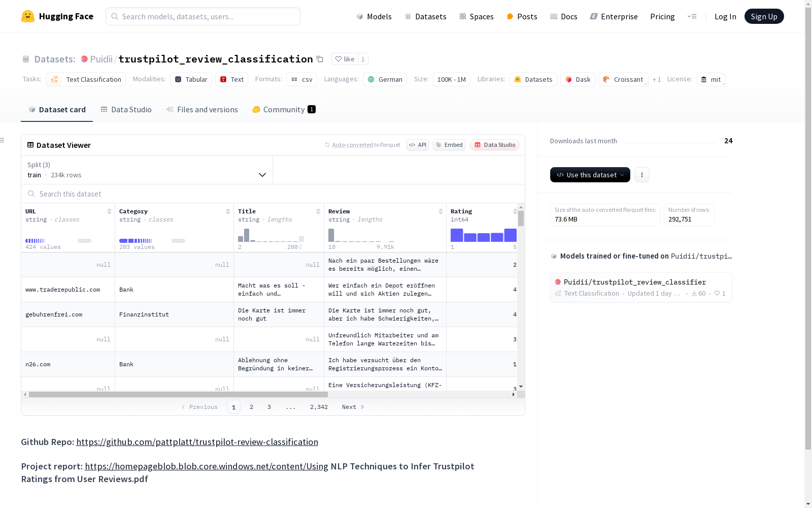
Task: Expand the Use this dataset dropdown
Action: pos(590,175)
